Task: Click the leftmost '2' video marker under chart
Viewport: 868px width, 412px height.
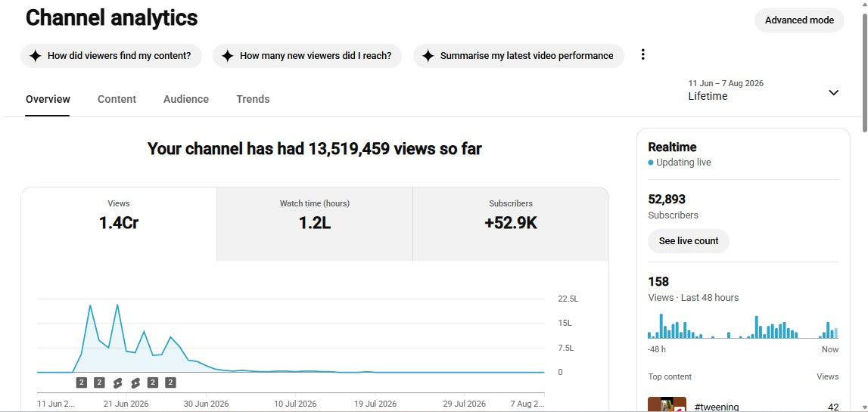Action: click(x=82, y=382)
